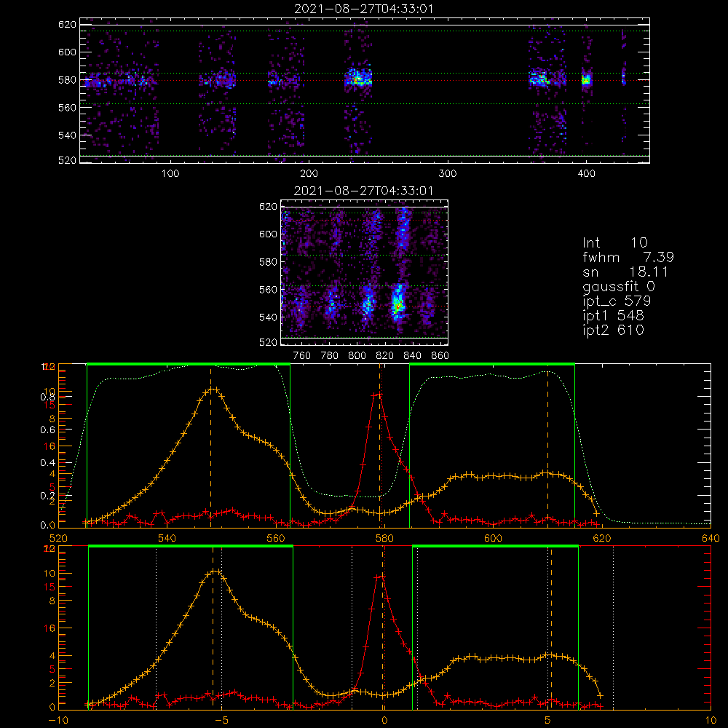The height and width of the screenshot is (728, 728).
Task: Select the 'ipt_c 579' readout
Action: pyautogui.click(x=617, y=301)
